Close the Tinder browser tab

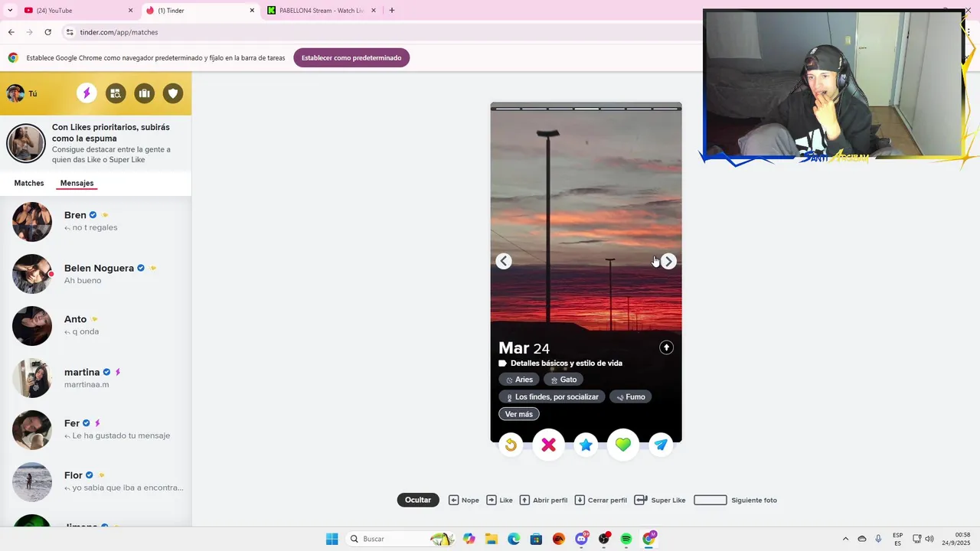252,11
